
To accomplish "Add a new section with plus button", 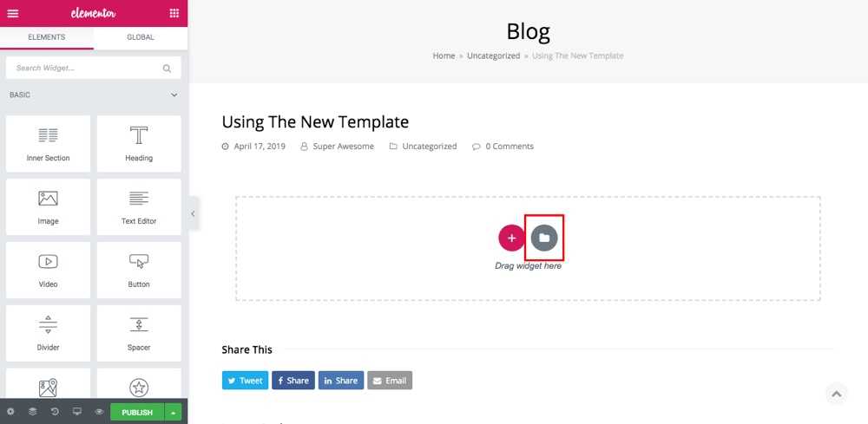I will pyautogui.click(x=511, y=238).
